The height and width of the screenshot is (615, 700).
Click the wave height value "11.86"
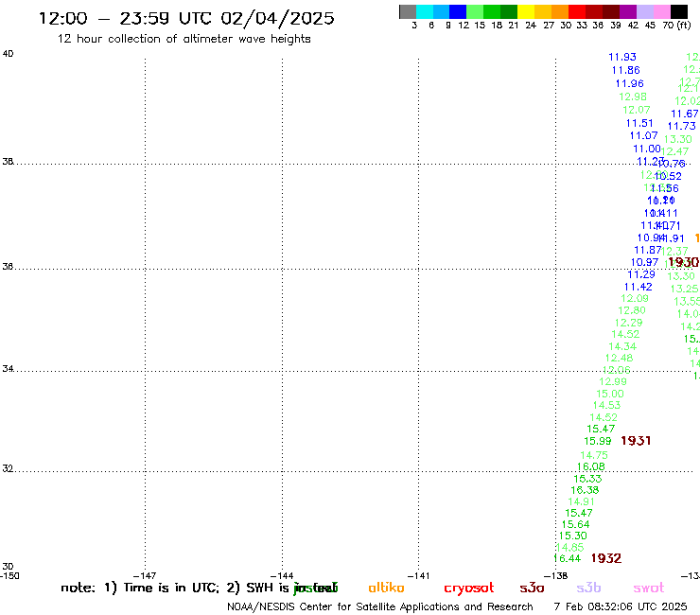click(x=626, y=71)
